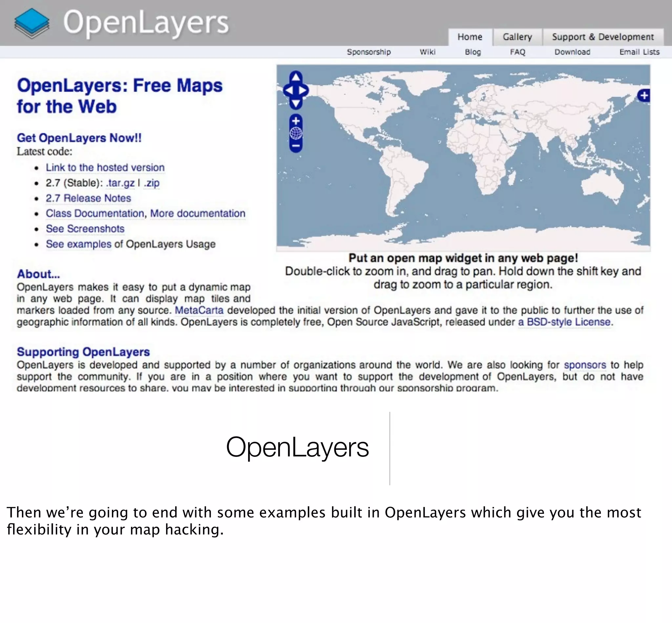This screenshot has height=623, width=672.
Task: Zoom out with the map minus button
Action: [296, 146]
